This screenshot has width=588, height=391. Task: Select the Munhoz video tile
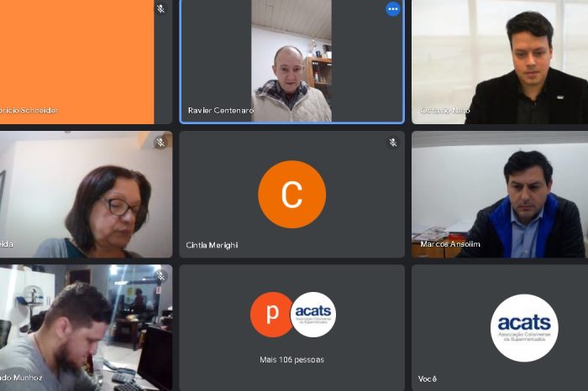pos(86,328)
